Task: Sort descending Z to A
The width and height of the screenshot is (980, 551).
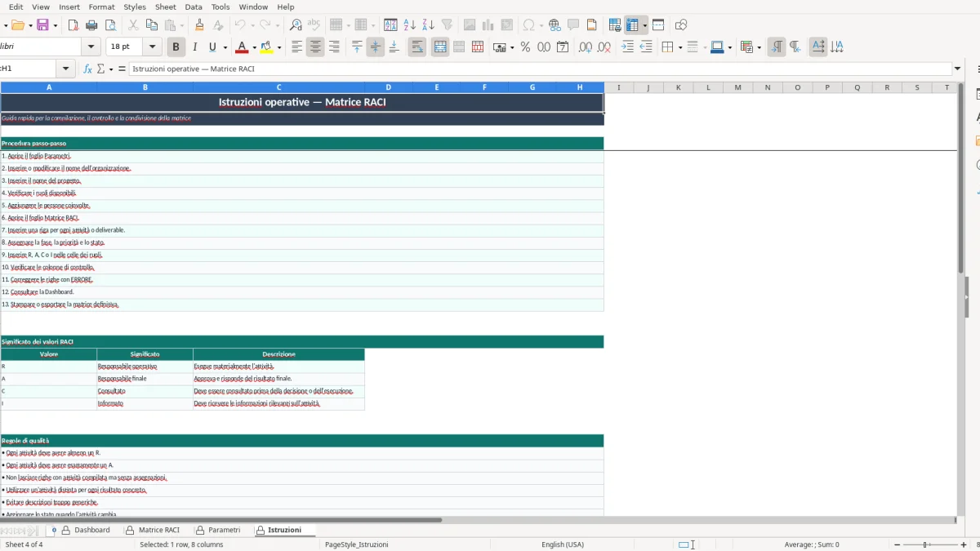Action: click(428, 25)
